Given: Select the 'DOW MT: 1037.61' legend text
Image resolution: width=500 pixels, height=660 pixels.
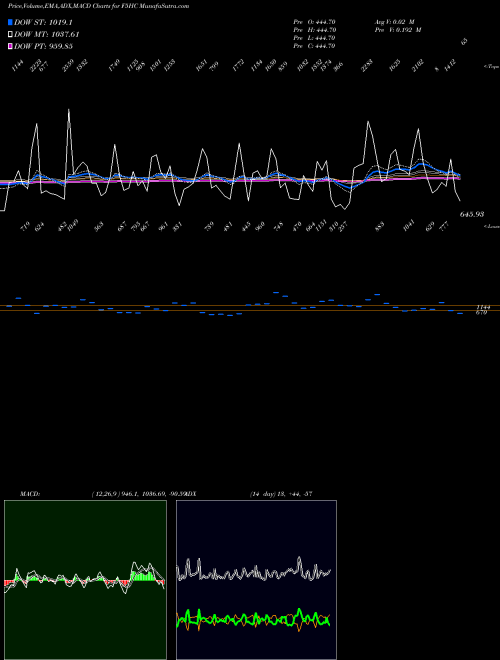Looking at the screenshot, I should (x=47, y=34).
